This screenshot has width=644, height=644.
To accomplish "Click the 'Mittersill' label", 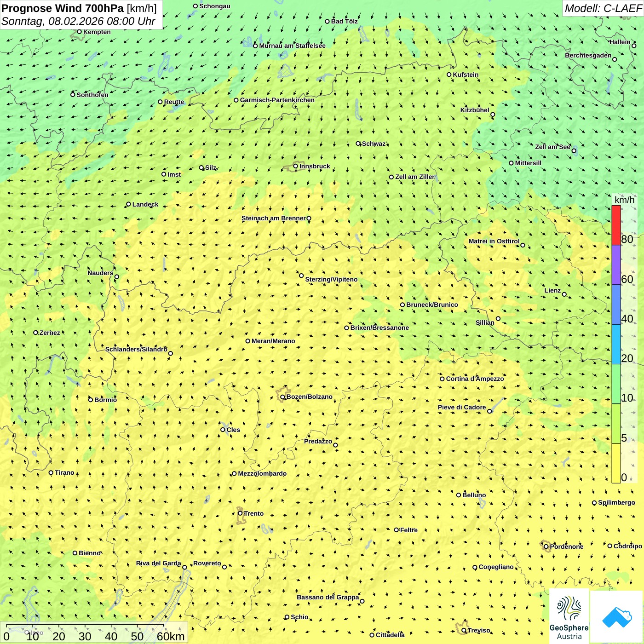I will [528, 163].
